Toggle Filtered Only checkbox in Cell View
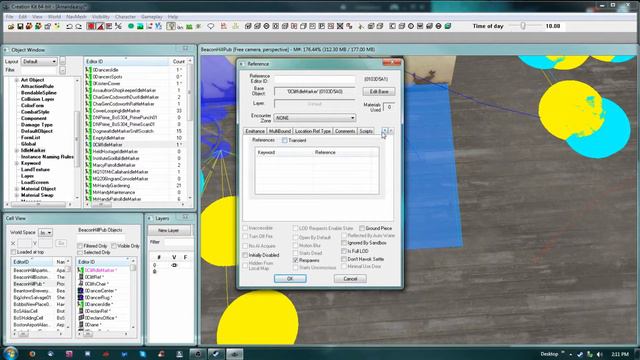Image resolution: width=640 pixels, height=360 pixels. click(80, 246)
